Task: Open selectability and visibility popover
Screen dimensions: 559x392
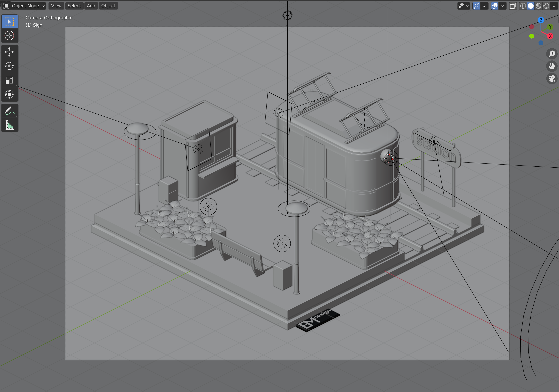Action: [x=464, y=6]
